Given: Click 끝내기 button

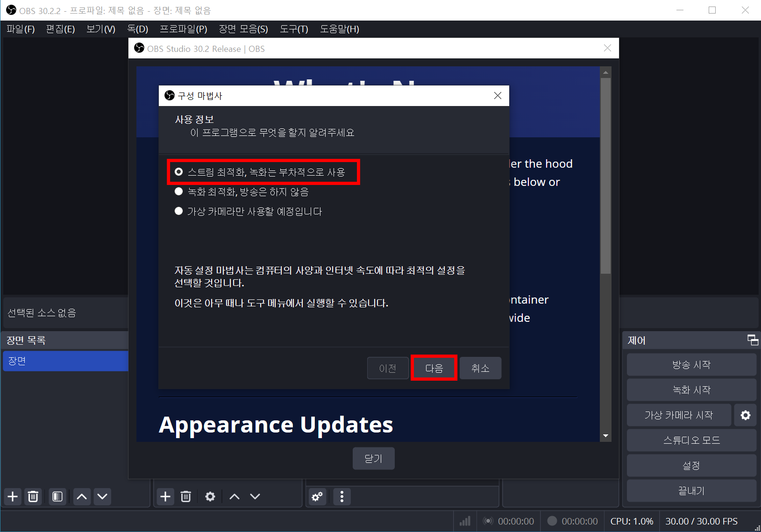Looking at the screenshot, I should tap(691, 491).
